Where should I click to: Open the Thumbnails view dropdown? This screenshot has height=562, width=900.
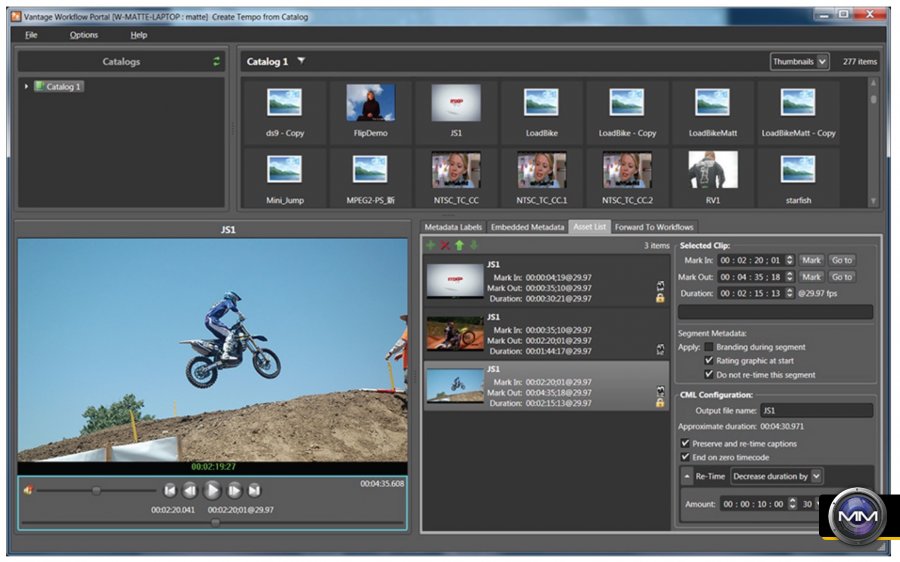tap(799, 61)
